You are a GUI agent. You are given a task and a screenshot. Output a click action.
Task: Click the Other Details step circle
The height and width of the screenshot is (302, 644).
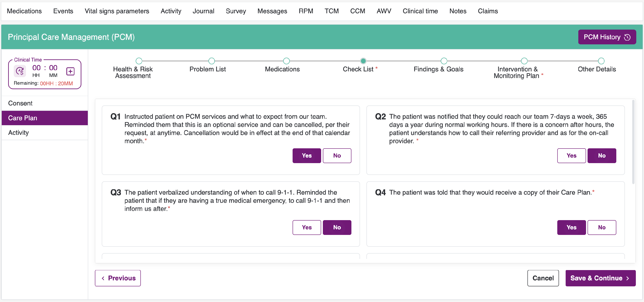click(x=601, y=61)
